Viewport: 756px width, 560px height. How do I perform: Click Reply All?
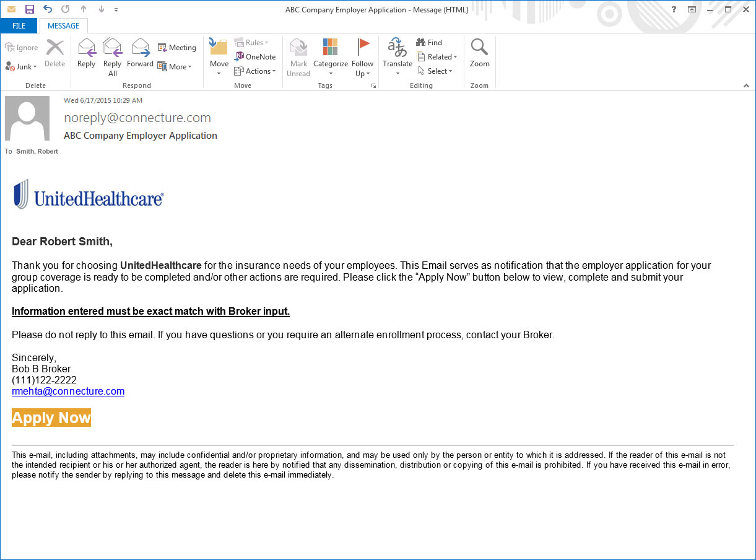click(x=113, y=57)
